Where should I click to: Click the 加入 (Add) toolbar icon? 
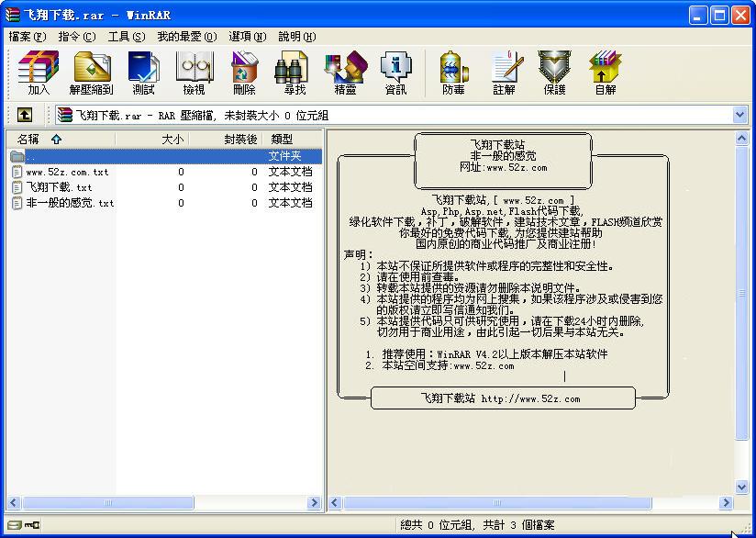click(x=39, y=73)
